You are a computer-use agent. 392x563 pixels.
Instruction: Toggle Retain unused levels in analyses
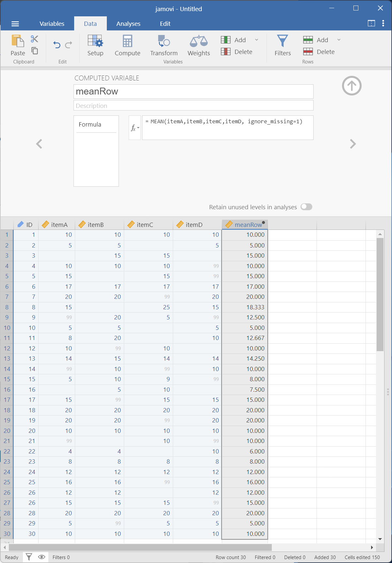click(x=306, y=207)
